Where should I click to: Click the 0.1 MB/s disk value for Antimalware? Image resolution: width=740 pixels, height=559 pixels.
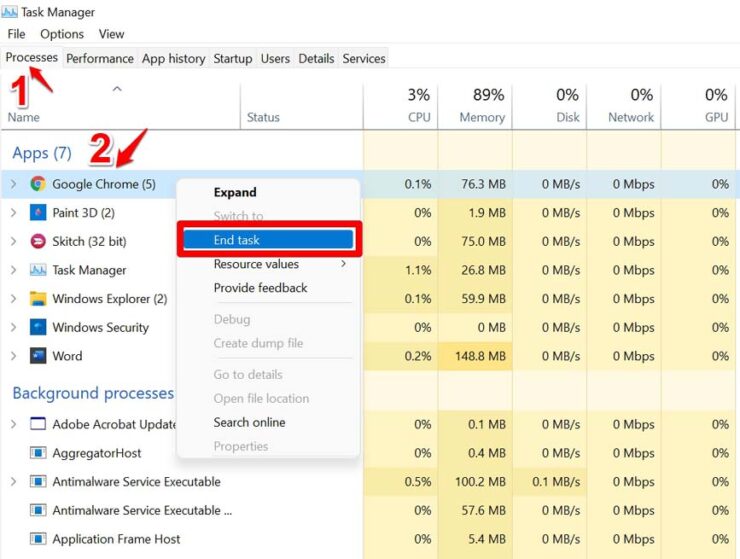(x=556, y=482)
